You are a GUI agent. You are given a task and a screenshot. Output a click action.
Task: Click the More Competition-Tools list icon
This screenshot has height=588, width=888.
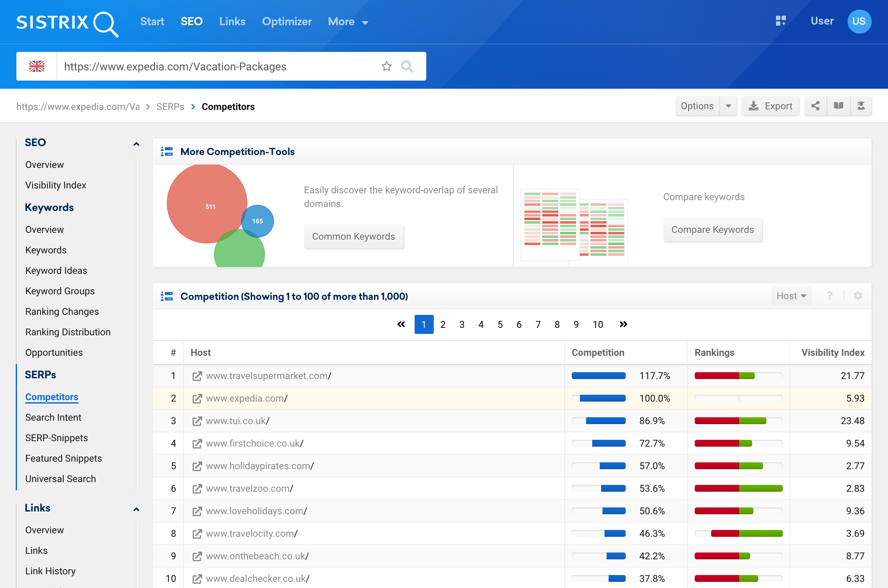[x=167, y=152]
